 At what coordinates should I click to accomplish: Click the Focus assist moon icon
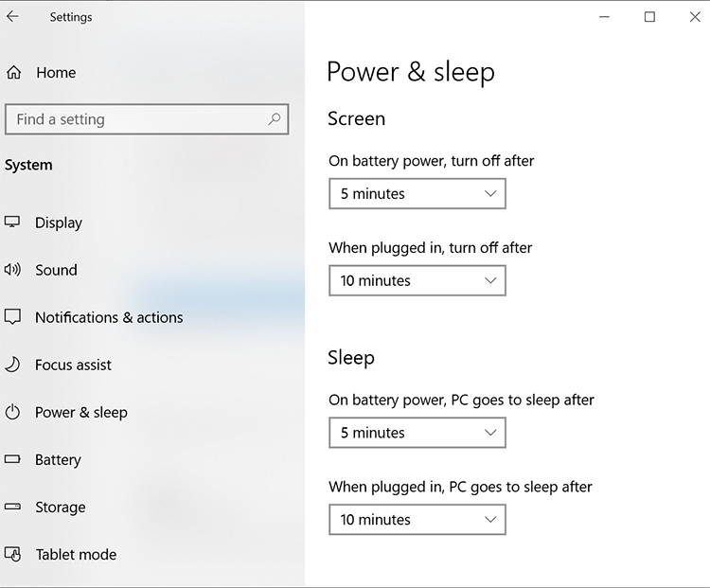[x=12, y=365]
